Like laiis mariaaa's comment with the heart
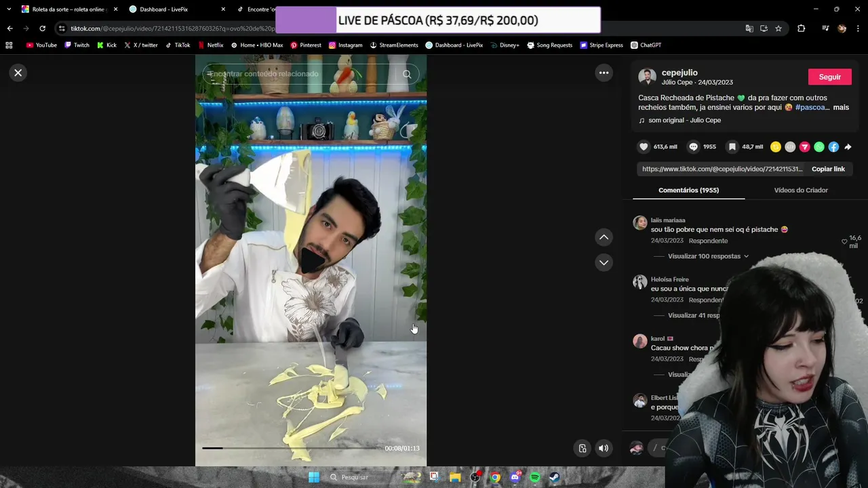Viewport: 868px width, 488px height. [x=844, y=241]
